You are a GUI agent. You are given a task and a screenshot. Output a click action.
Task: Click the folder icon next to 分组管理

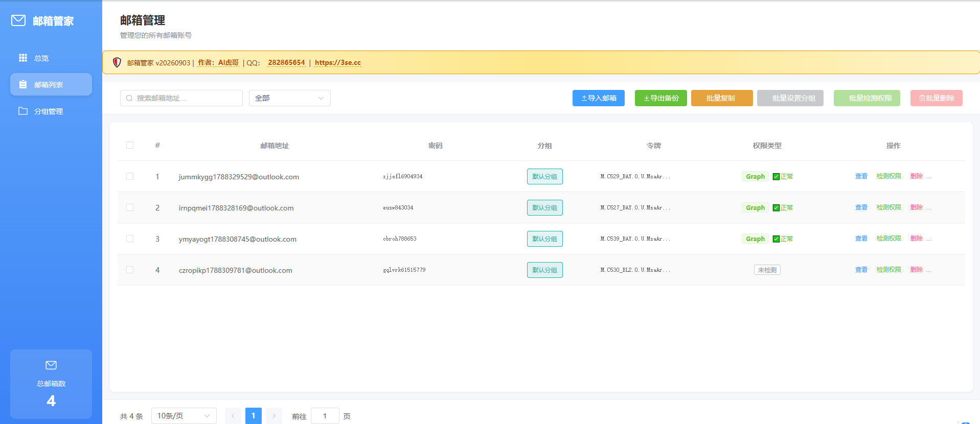(x=23, y=111)
